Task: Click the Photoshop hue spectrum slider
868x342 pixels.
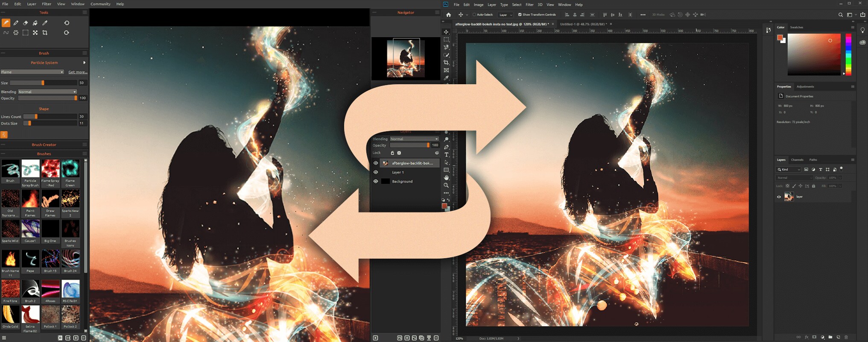Action: 848,54
